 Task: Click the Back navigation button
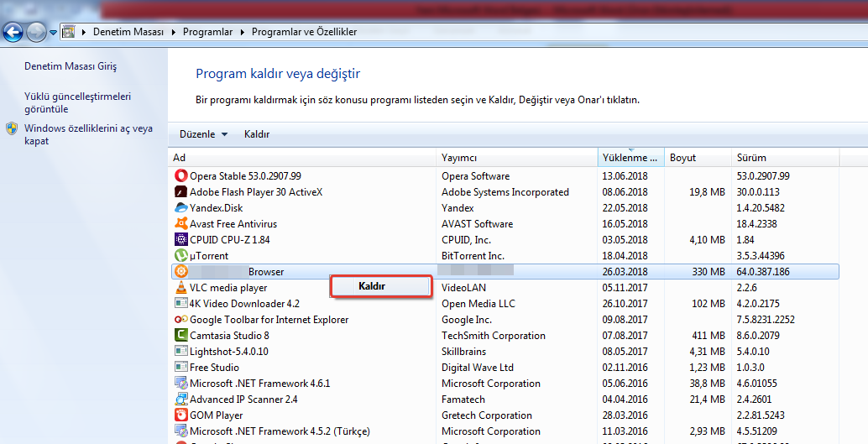click(x=13, y=33)
